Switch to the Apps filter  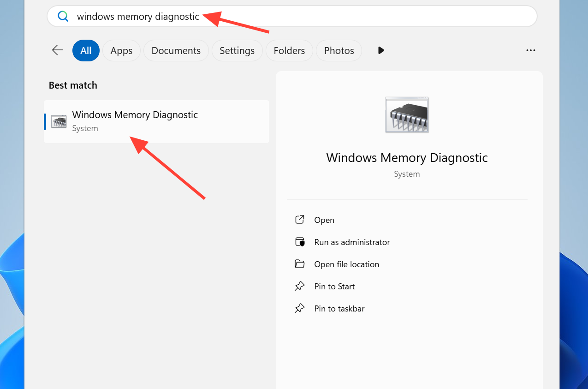pyautogui.click(x=121, y=51)
